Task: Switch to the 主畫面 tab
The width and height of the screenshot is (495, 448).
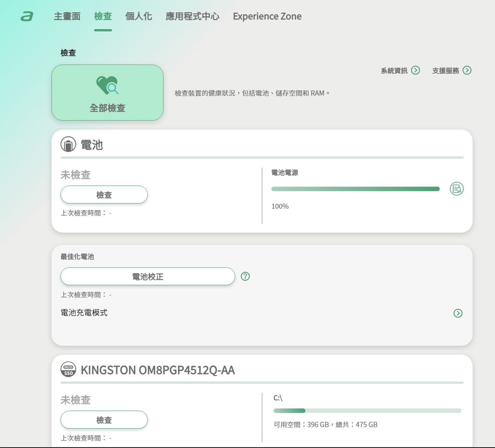Action: (67, 16)
